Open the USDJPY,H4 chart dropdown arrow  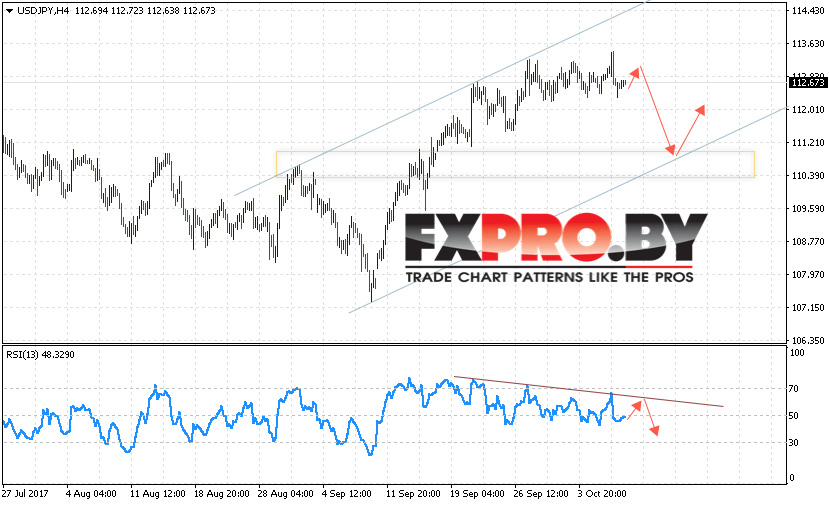pos(10,11)
